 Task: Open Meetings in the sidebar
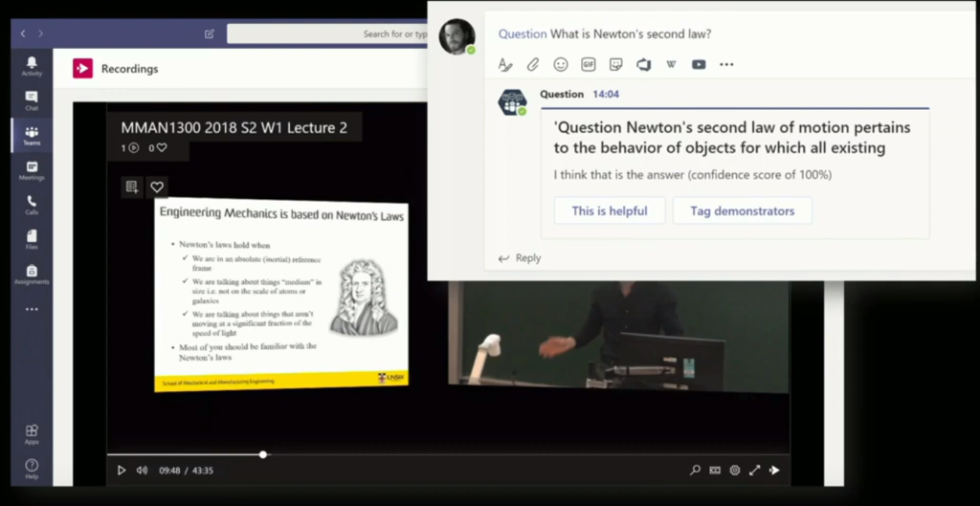coord(32,170)
